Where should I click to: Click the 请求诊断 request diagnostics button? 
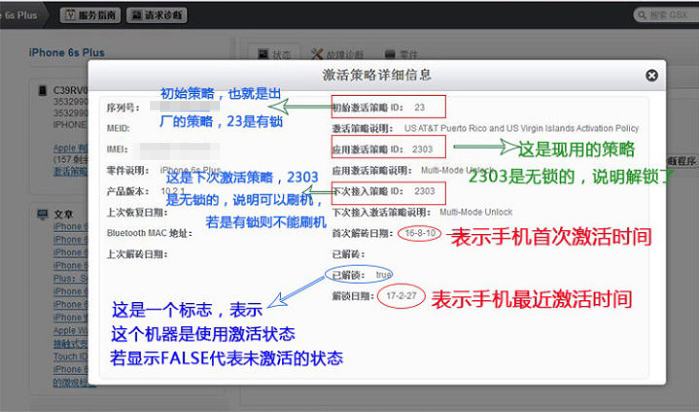(x=157, y=15)
